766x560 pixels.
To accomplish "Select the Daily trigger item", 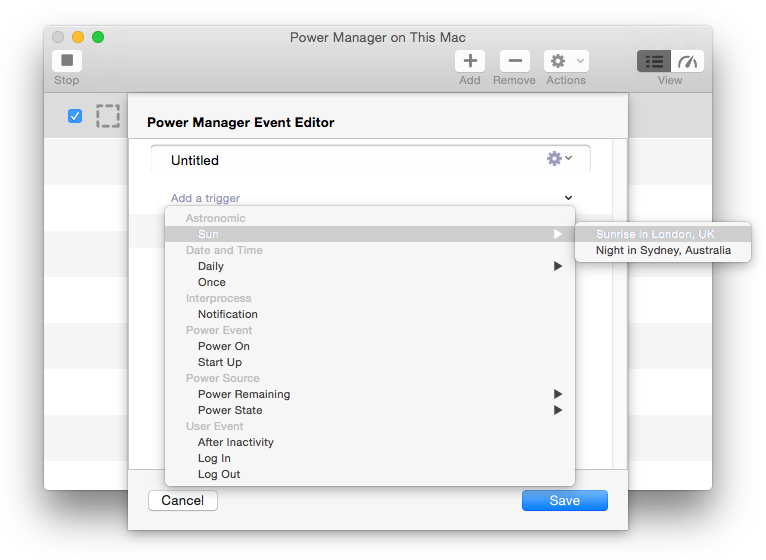I will 370,266.
